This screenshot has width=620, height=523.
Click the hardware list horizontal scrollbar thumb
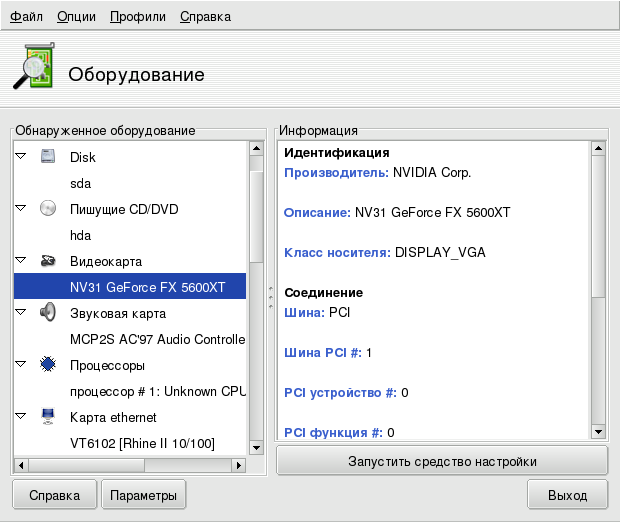pos(86,465)
